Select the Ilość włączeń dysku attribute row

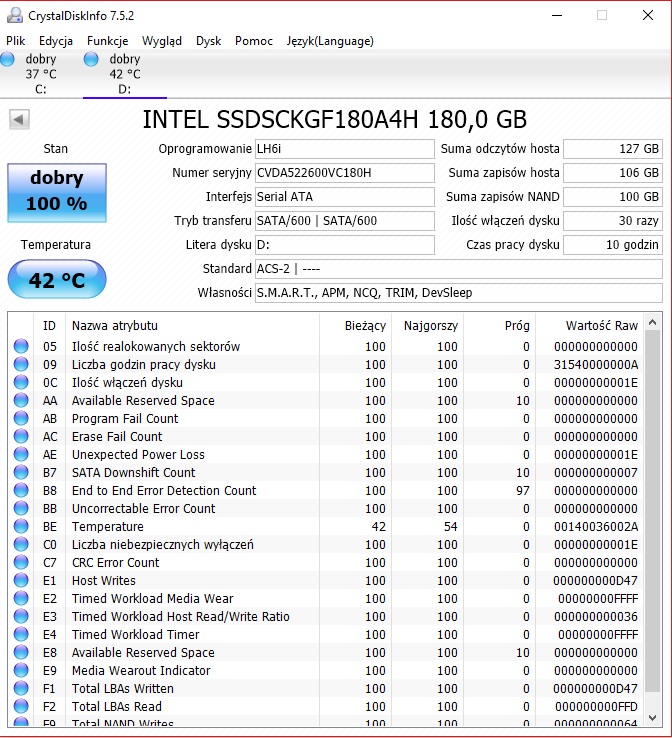[326, 383]
